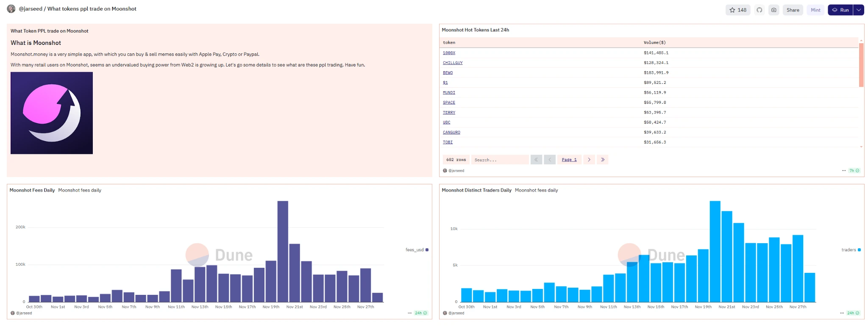Click 7h refresh status on tokens table
The height and width of the screenshot is (333, 868).
tap(854, 171)
